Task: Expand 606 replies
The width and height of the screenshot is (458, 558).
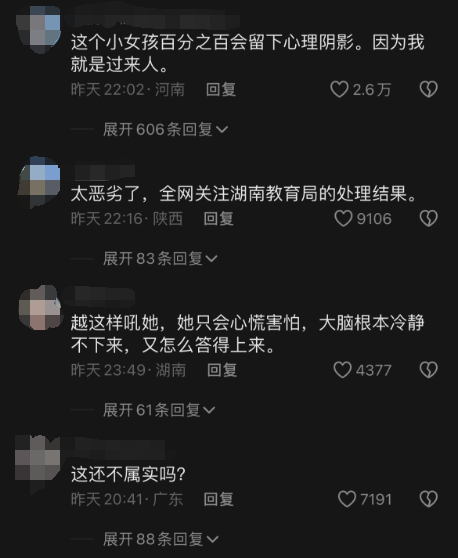Action: (165, 129)
